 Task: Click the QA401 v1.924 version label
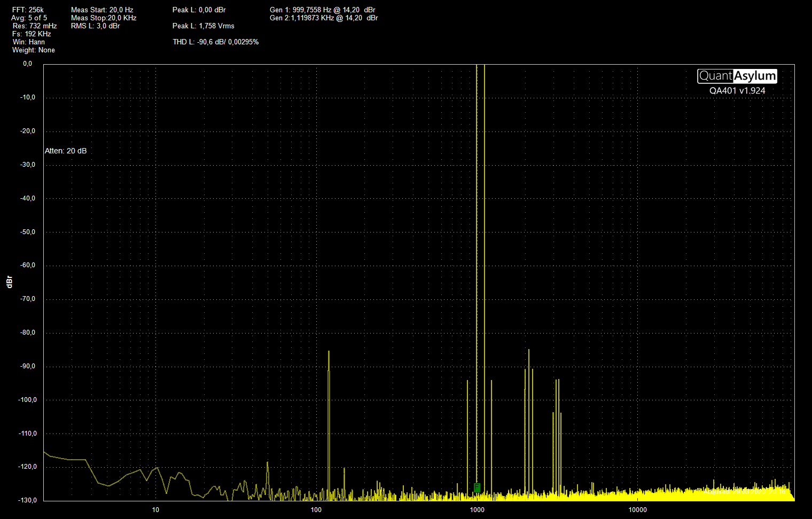pos(737,91)
